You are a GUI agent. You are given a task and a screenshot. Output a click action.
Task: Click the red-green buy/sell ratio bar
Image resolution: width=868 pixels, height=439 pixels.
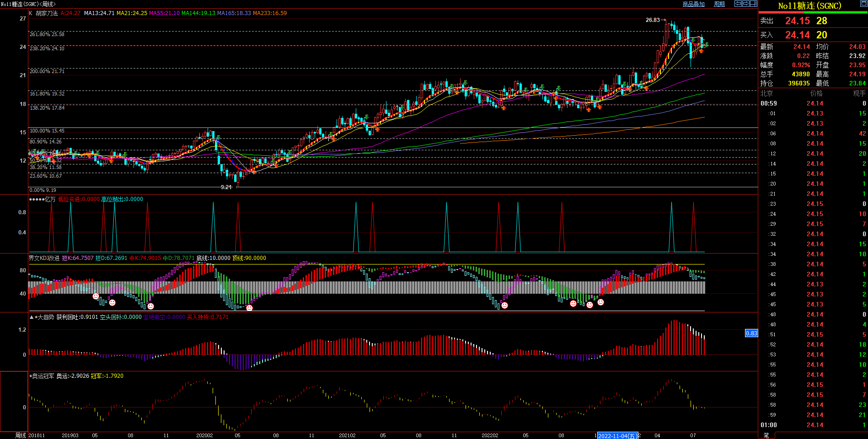point(813,13)
